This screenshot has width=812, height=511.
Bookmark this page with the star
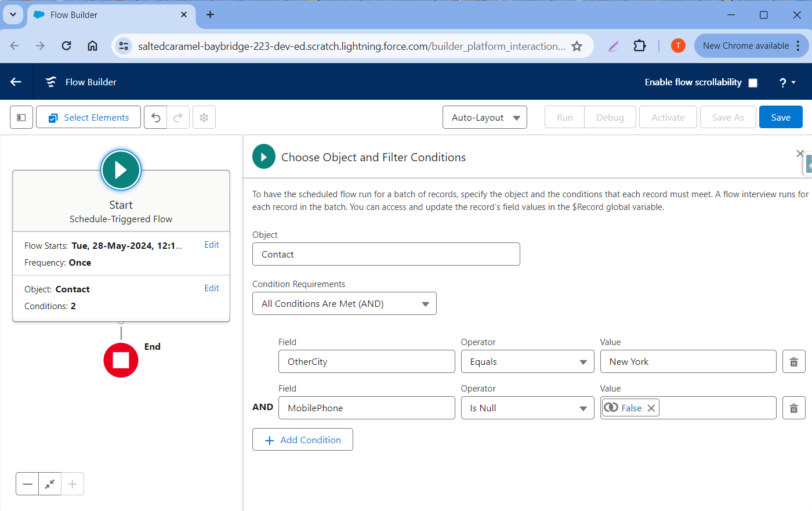tap(577, 46)
